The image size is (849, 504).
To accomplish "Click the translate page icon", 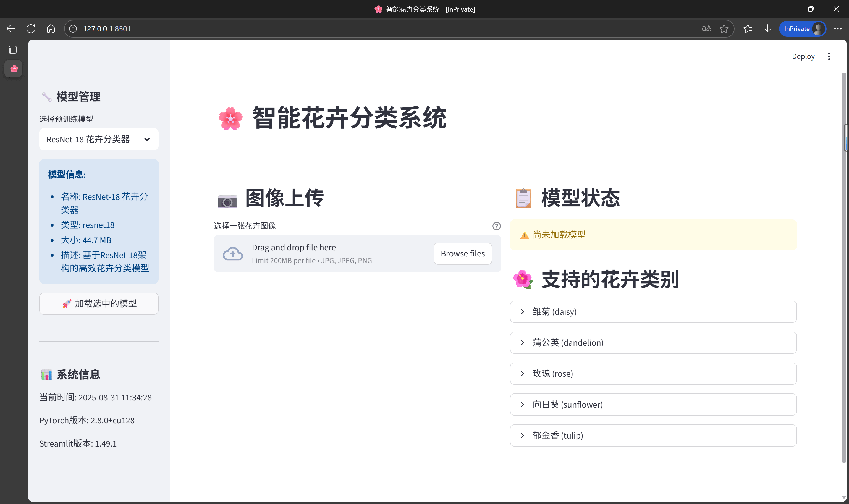I will pyautogui.click(x=706, y=29).
